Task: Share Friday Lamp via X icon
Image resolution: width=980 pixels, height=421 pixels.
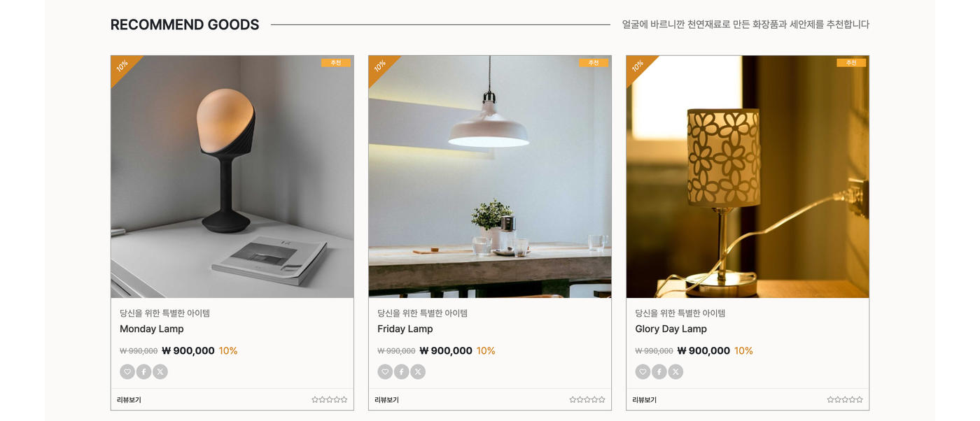Action: click(x=418, y=372)
